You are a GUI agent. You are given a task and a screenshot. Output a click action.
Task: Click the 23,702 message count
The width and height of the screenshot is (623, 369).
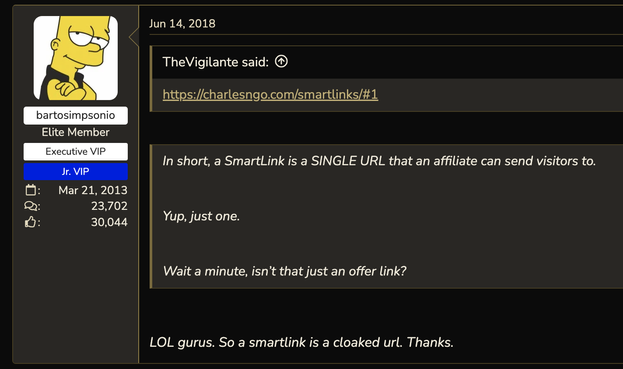[109, 206]
